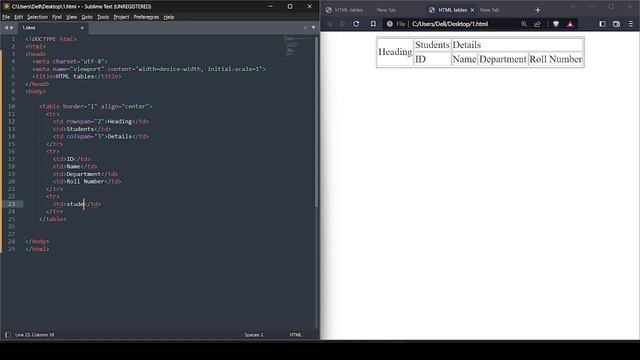This screenshot has height=360, width=640.
Task: Click line number 23 in the gutter
Action: (11, 204)
